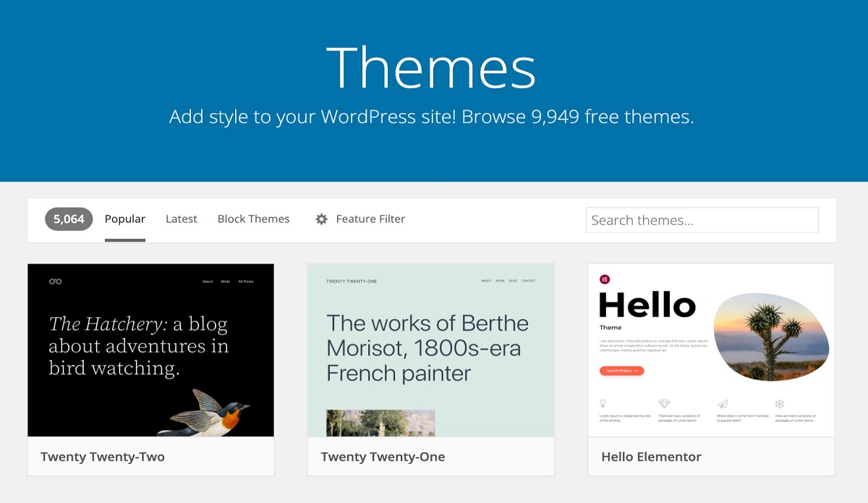The image size is (868, 503).
Task: Switch to the Latest tab
Action: (x=181, y=219)
